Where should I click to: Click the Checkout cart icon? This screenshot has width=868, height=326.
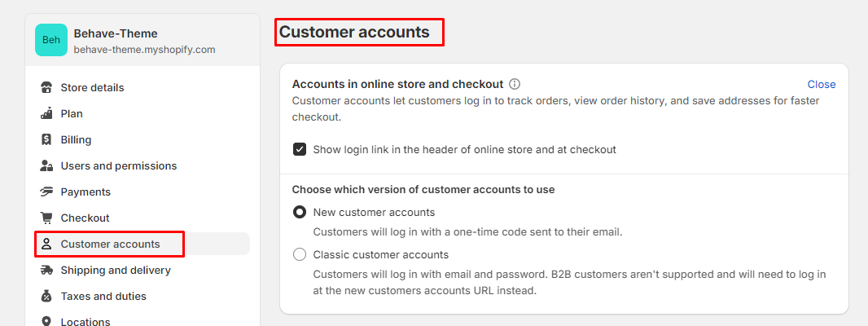[x=46, y=218]
